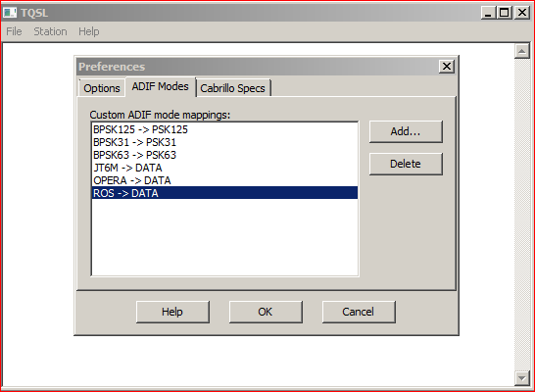Open the Station menu
This screenshot has width=535, height=392.
pyautogui.click(x=50, y=31)
